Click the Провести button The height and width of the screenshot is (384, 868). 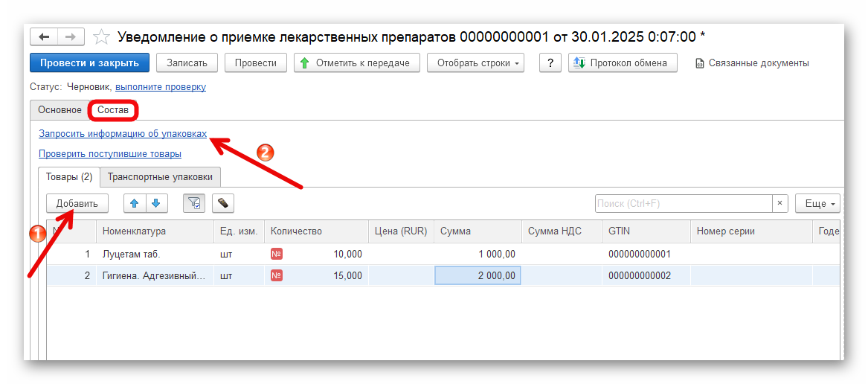[256, 63]
